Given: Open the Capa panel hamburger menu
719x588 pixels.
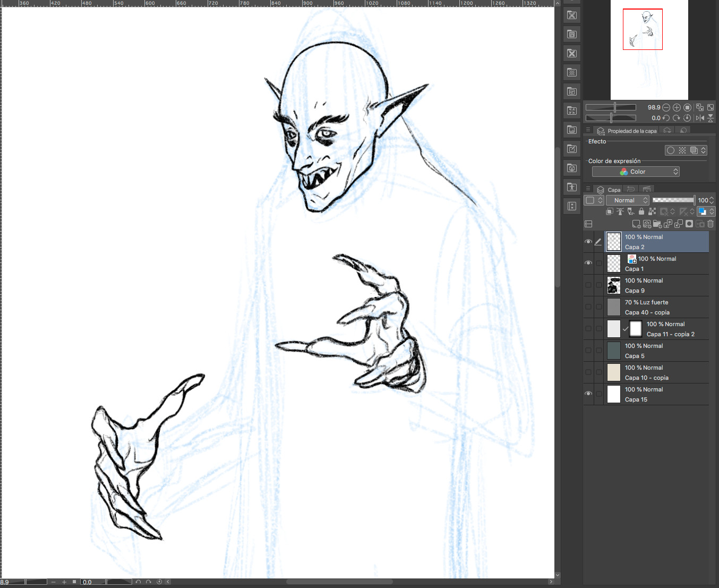Looking at the screenshot, I should point(588,189).
